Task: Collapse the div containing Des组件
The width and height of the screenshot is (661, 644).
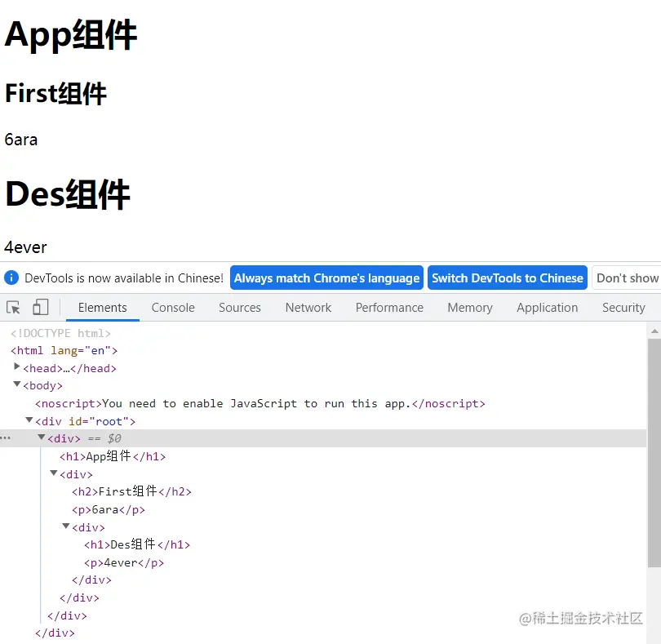Action: click(x=66, y=526)
